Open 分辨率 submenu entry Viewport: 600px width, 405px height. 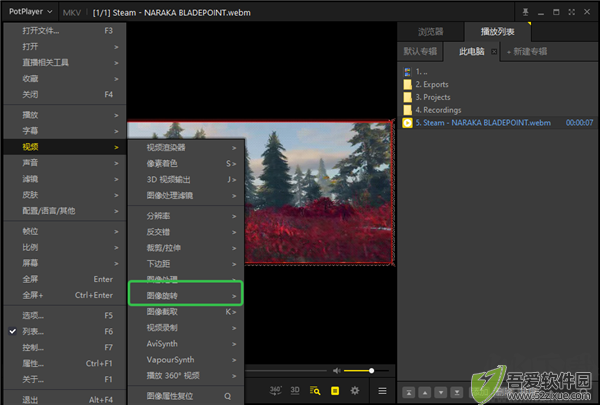tap(186, 216)
